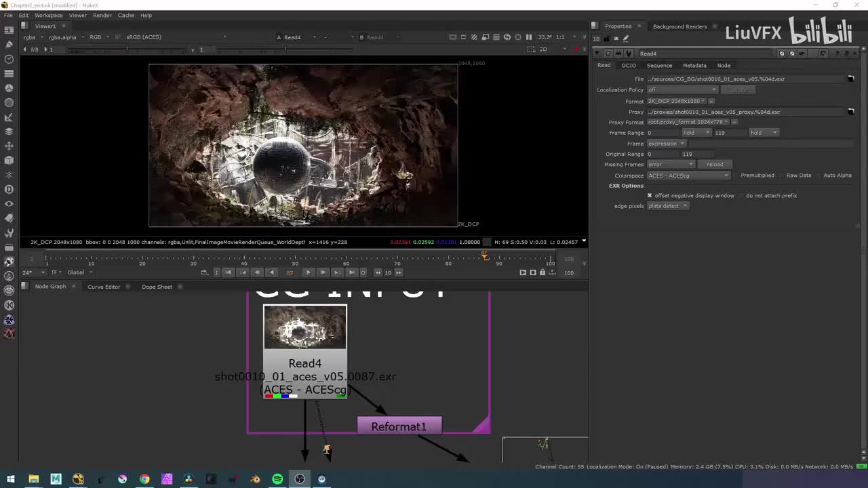The image size is (868, 488).
Task: Click the File browse folder icon
Action: tap(850, 79)
